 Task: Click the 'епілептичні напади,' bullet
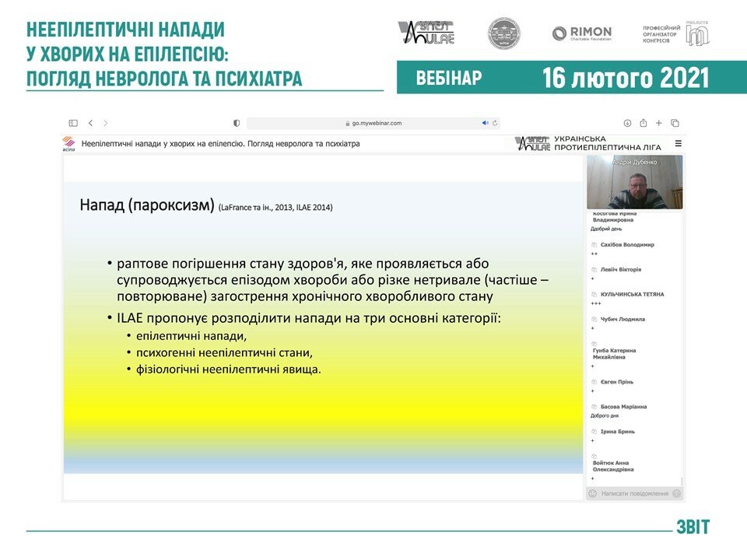pos(191,336)
